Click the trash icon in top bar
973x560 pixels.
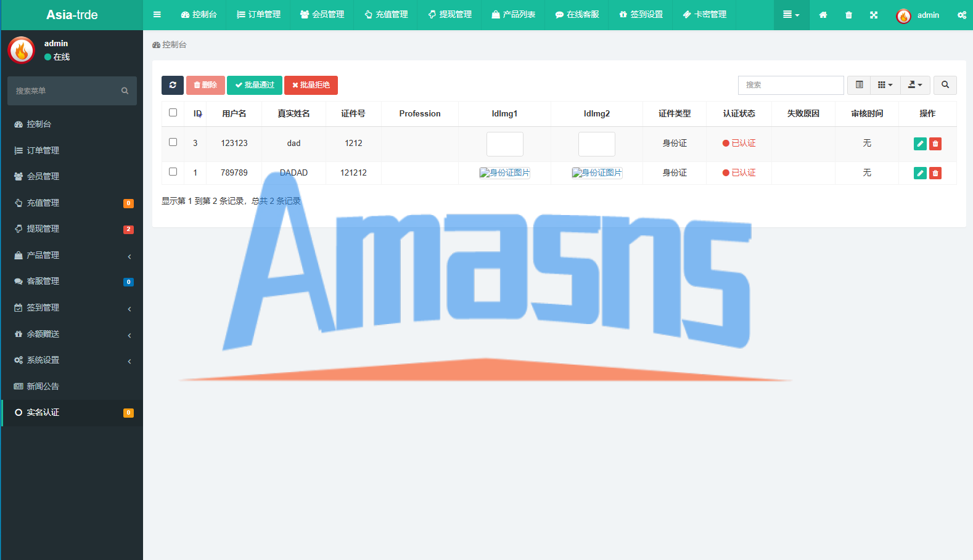point(848,15)
